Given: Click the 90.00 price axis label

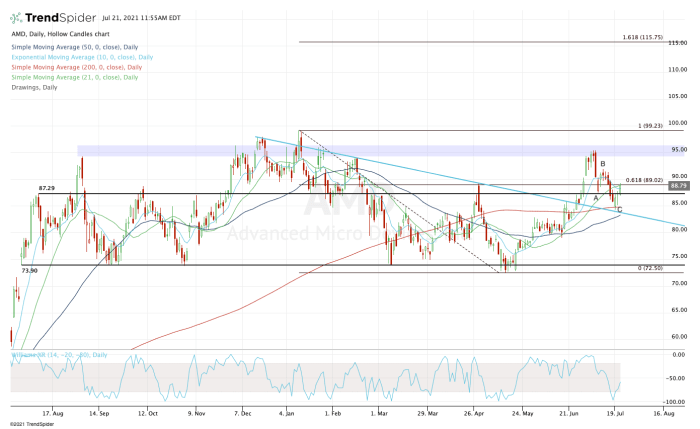Looking at the screenshot, I should (679, 176).
